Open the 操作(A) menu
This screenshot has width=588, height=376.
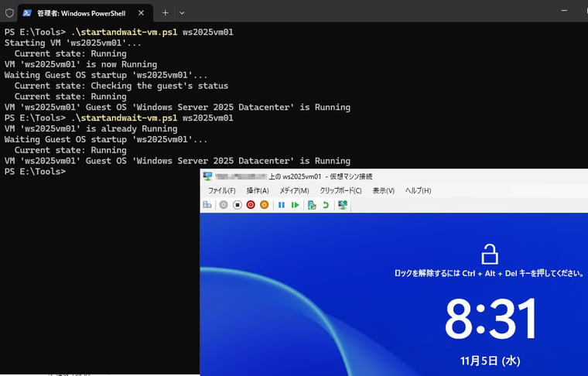point(258,190)
